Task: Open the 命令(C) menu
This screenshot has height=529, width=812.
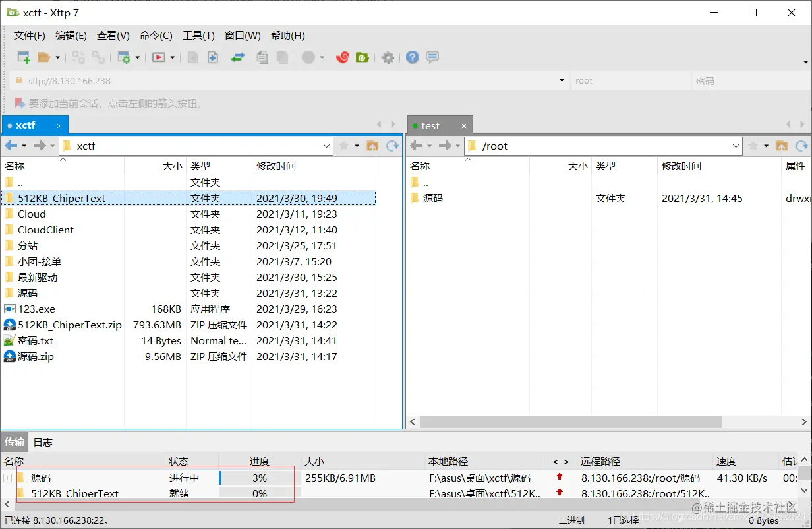Action: 156,36
